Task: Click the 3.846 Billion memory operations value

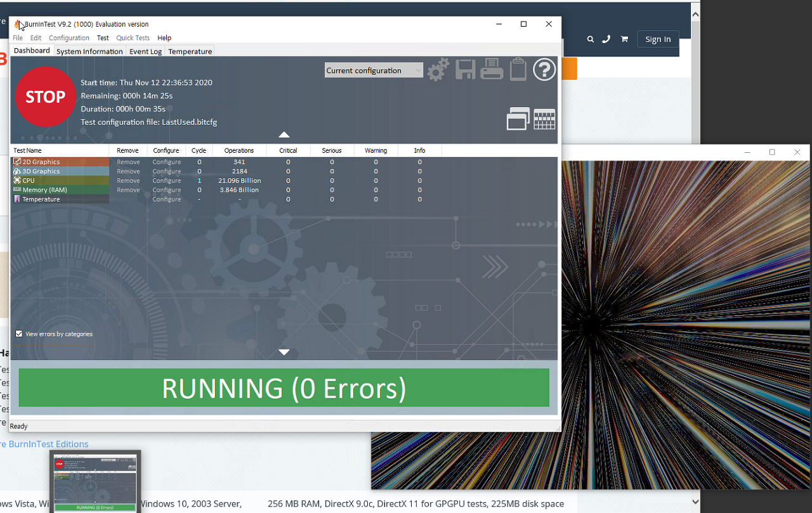Action: pyautogui.click(x=239, y=190)
